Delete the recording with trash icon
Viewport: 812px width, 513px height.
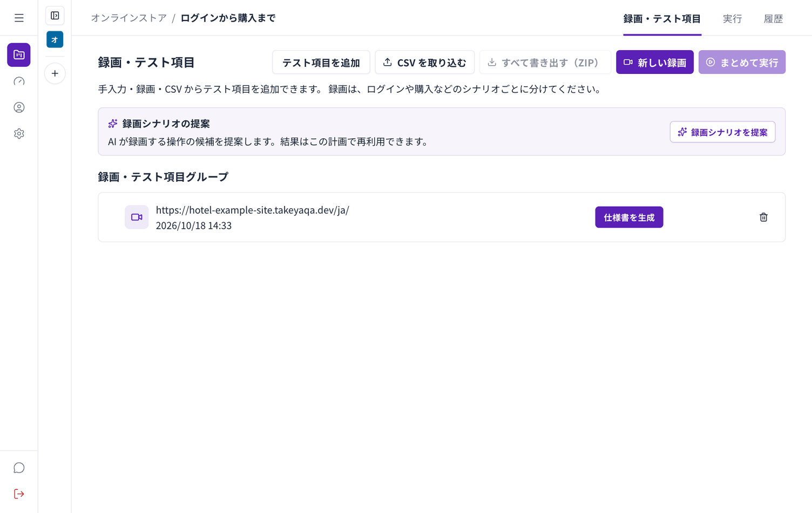tap(763, 217)
